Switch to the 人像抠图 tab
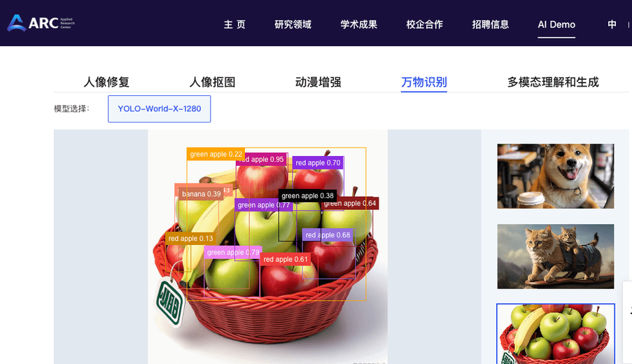This screenshot has width=632, height=364. coord(212,82)
